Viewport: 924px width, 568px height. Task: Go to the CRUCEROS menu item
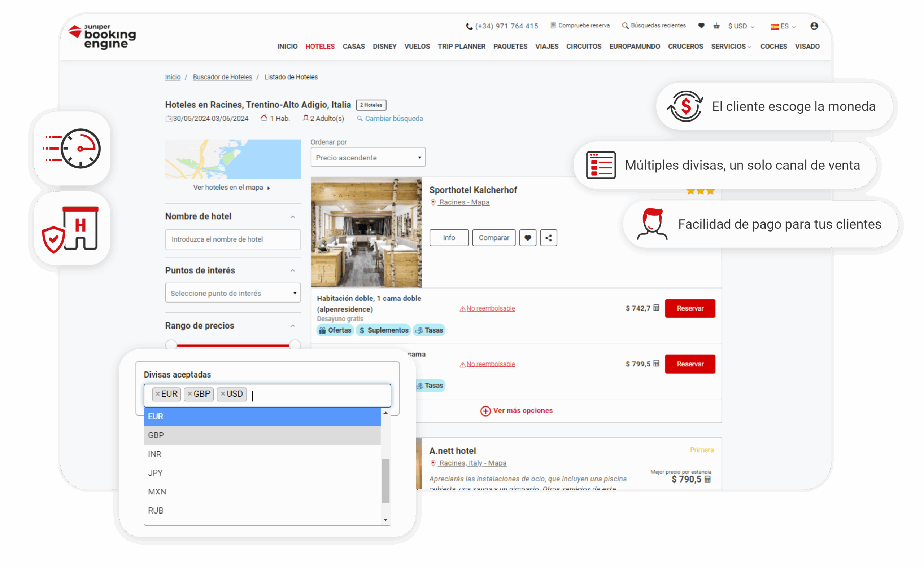[685, 47]
